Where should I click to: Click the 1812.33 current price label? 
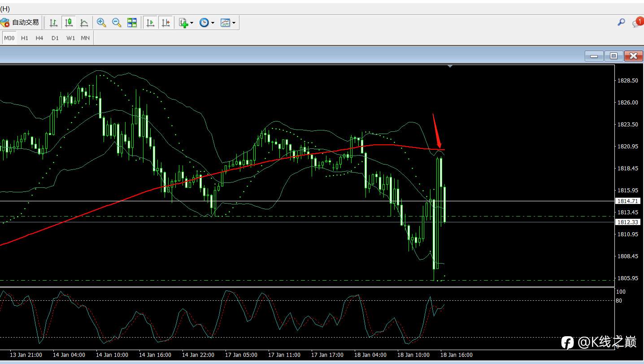(628, 222)
